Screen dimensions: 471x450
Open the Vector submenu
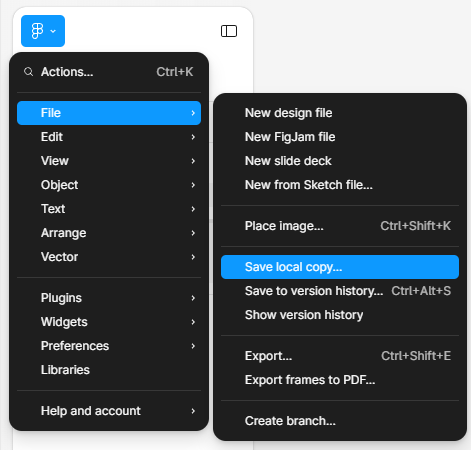click(x=109, y=257)
